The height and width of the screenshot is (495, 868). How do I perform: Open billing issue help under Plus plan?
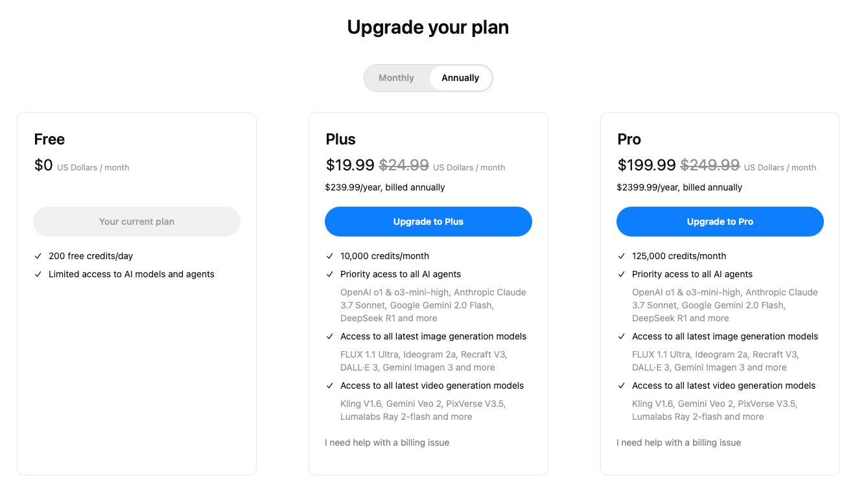(387, 443)
